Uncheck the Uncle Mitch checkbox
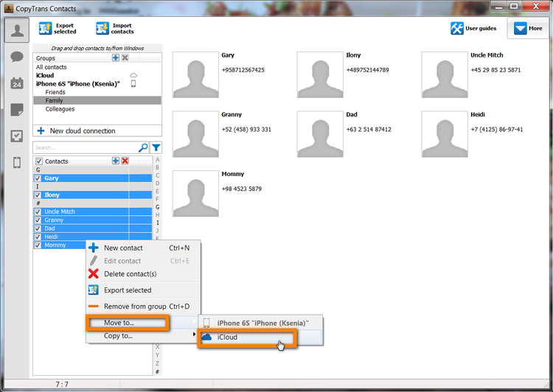Image resolution: width=553 pixels, height=392 pixels. tap(38, 211)
